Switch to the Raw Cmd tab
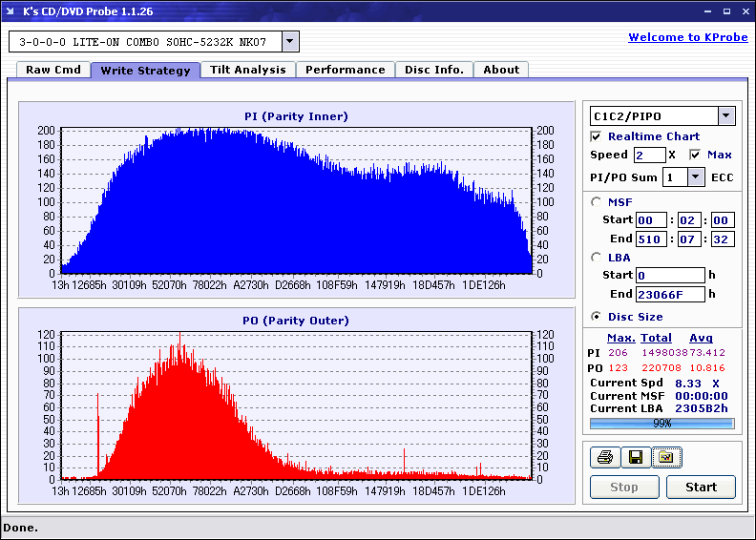Viewport: 756px width, 540px height. [53, 70]
